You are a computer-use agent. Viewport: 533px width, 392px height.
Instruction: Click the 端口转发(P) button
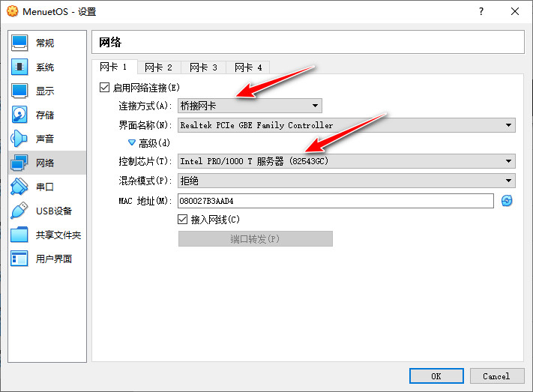coord(256,238)
